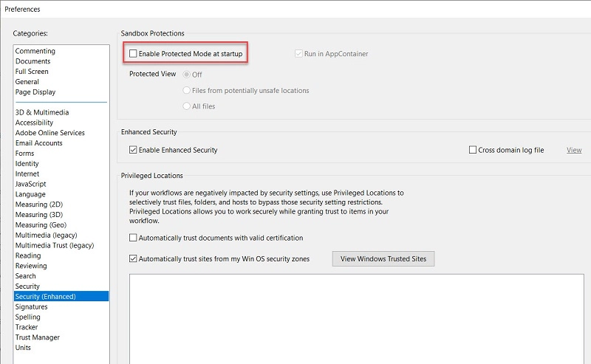Select 3D & Multimedia category
Screen dimensions: 591x364
(x=42, y=112)
